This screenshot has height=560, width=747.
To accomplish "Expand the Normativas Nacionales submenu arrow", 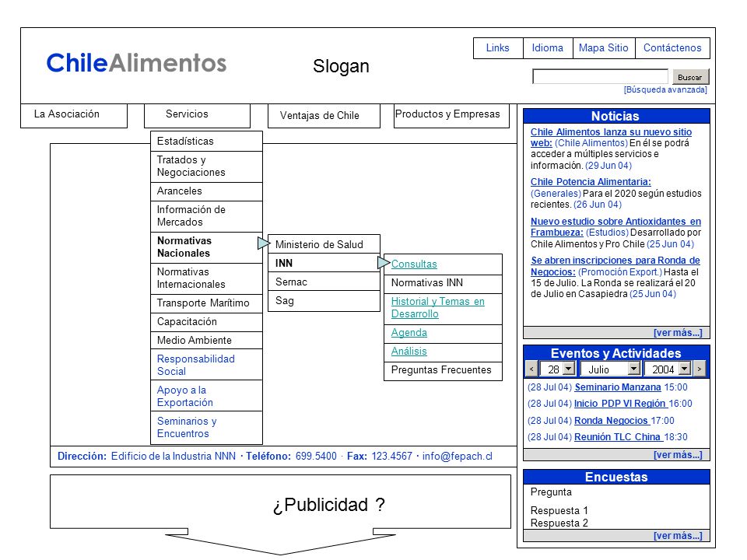I will pos(264,243).
